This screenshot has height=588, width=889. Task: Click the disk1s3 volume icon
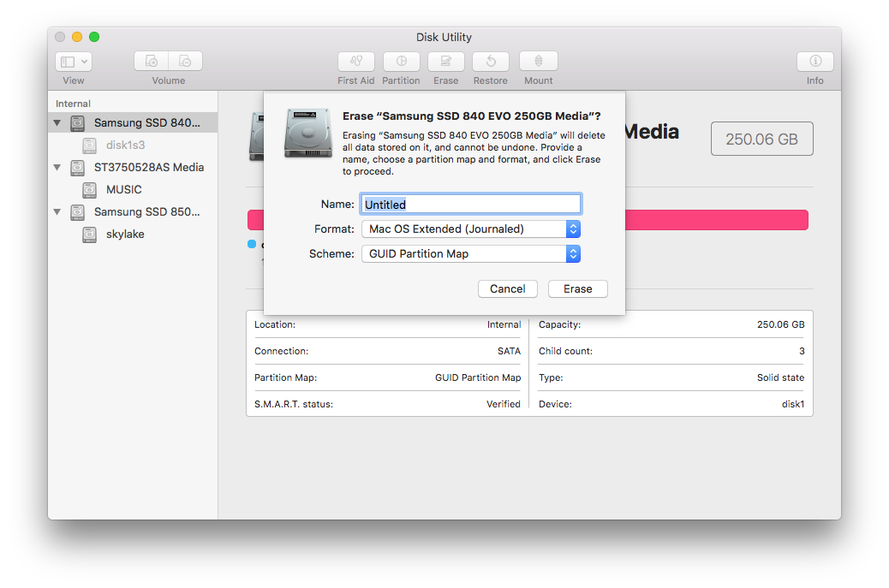point(90,145)
